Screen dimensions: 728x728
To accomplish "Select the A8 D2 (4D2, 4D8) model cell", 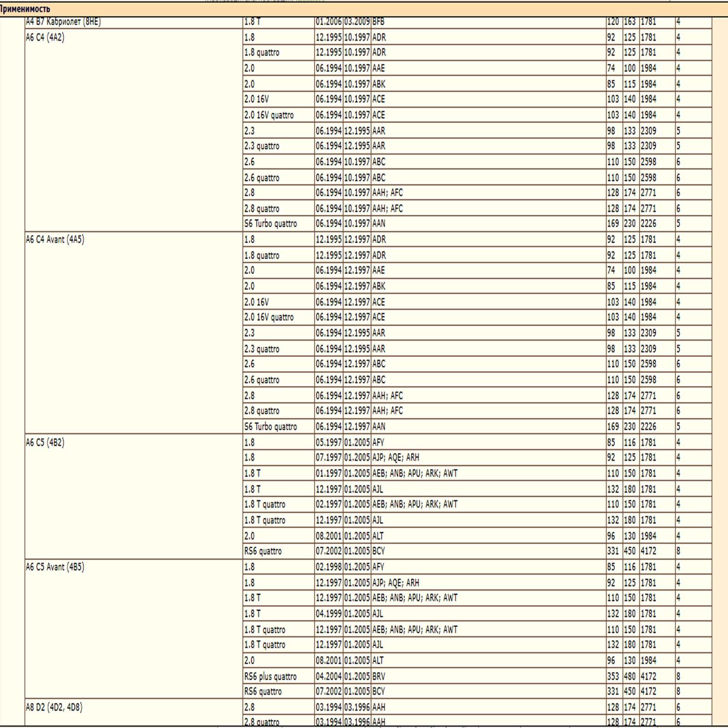I will tap(54, 707).
